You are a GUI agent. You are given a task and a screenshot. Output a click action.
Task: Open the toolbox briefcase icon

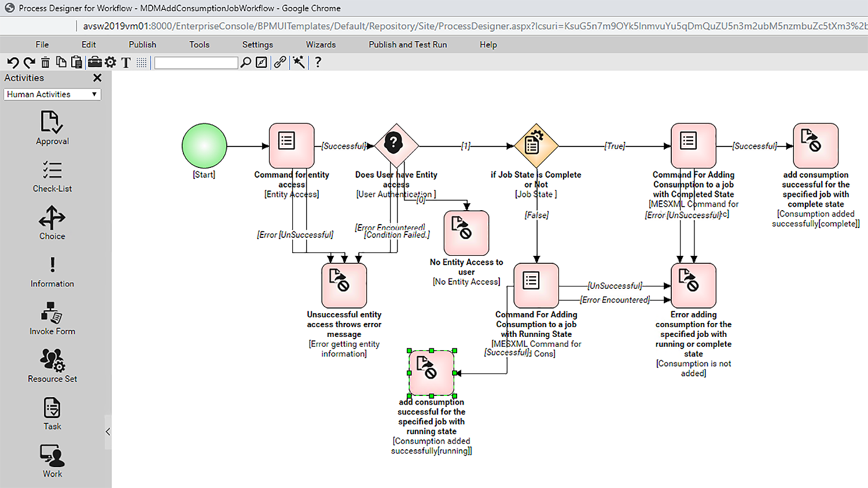[95, 62]
